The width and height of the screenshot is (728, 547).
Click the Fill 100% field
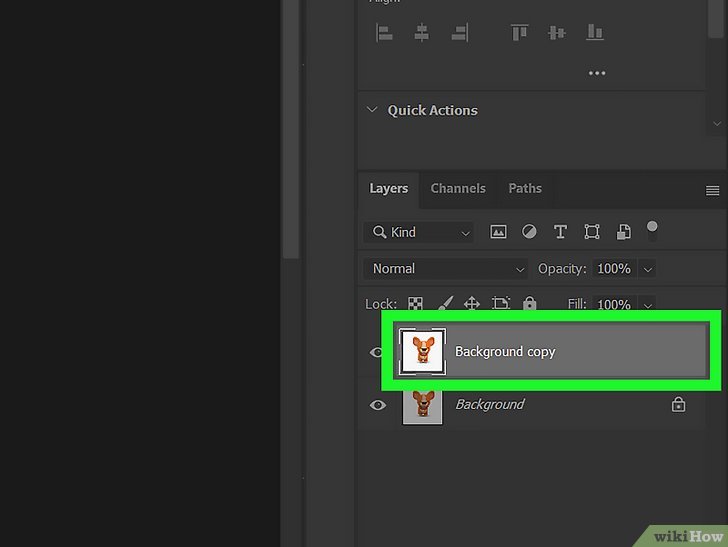click(x=614, y=305)
